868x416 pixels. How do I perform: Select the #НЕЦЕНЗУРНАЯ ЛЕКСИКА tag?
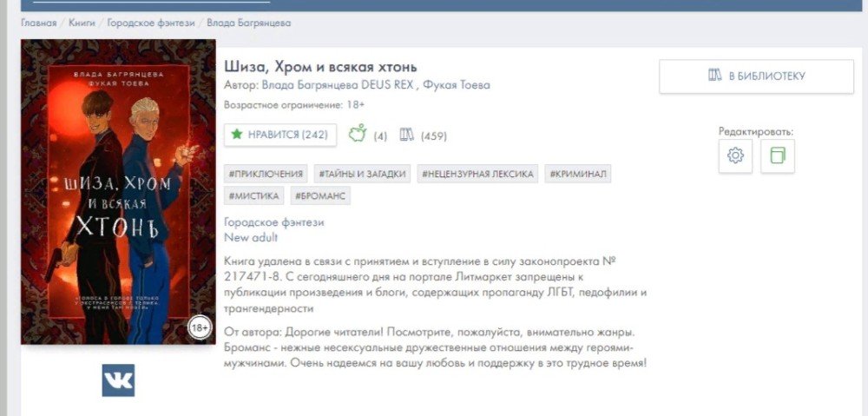pos(477,174)
